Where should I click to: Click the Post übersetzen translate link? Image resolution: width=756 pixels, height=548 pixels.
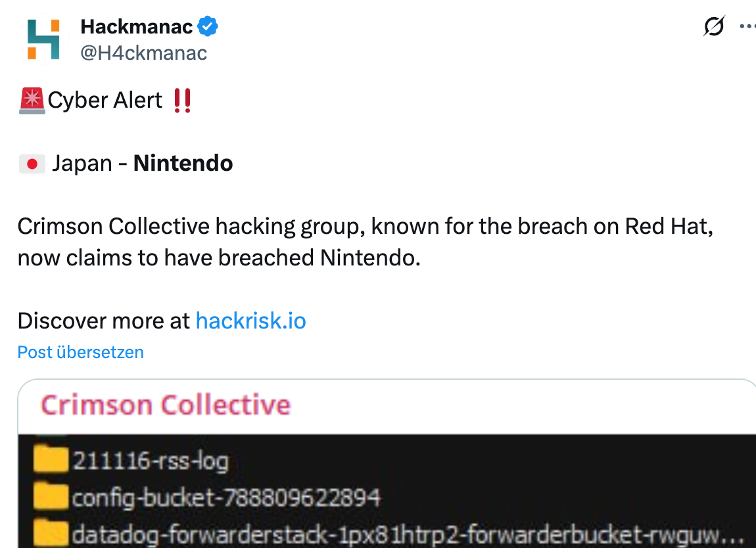80,352
